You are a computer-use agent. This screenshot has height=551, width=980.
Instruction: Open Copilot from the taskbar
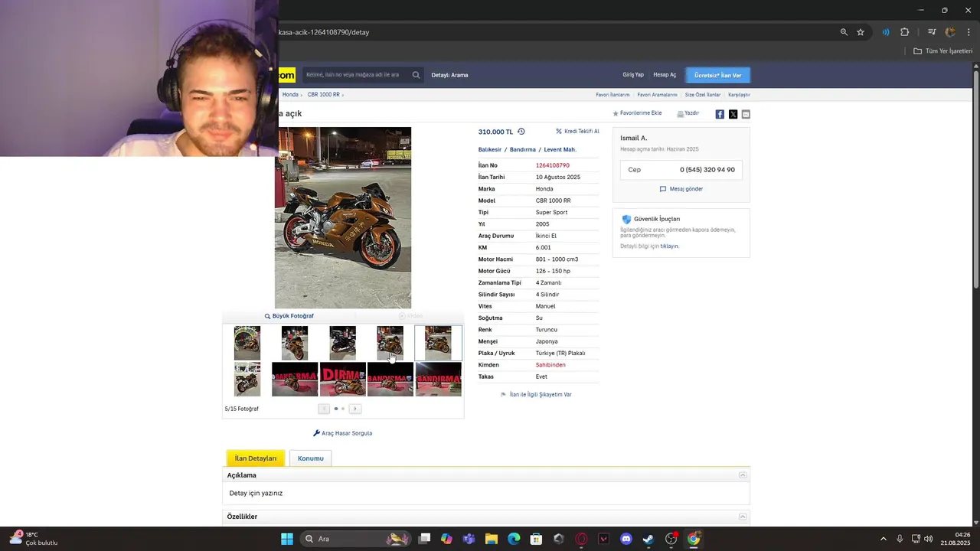pyautogui.click(x=446, y=539)
